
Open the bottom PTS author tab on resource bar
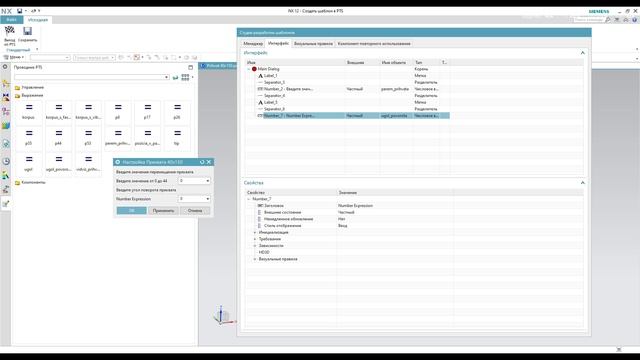pos(6,204)
